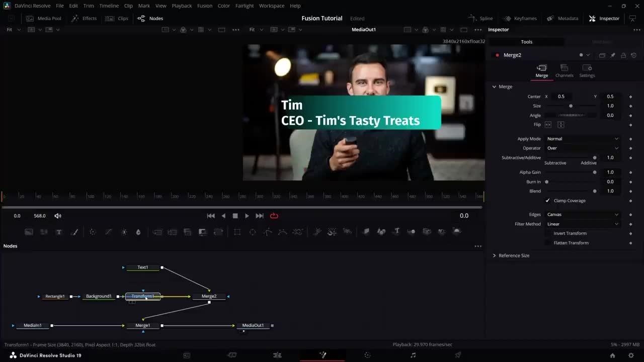
Task: Toggle the loop playback button
Action: point(274,216)
